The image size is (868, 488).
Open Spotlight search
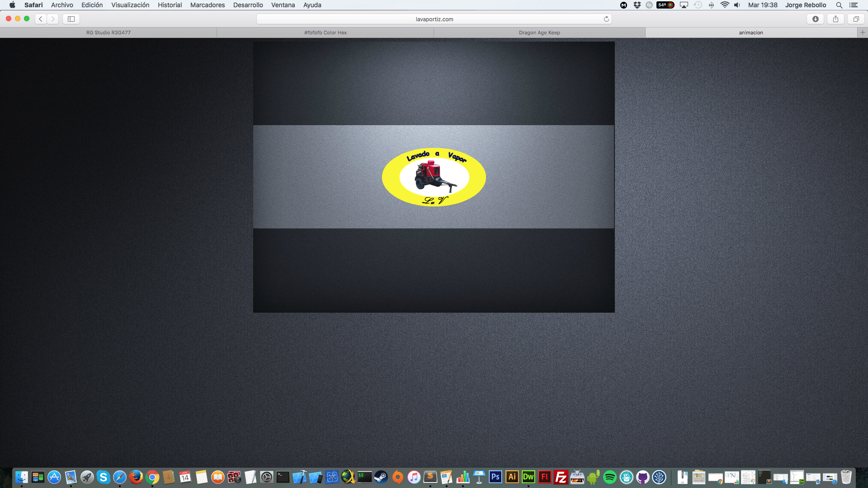click(839, 5)
